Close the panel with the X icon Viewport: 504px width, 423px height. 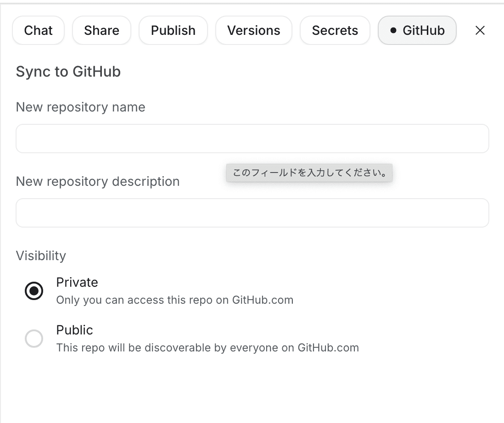click(480, 31)
